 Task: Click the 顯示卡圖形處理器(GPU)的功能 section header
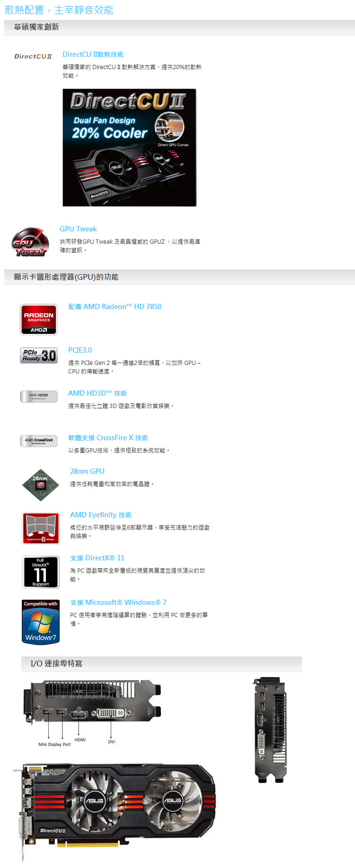point(179,277)
